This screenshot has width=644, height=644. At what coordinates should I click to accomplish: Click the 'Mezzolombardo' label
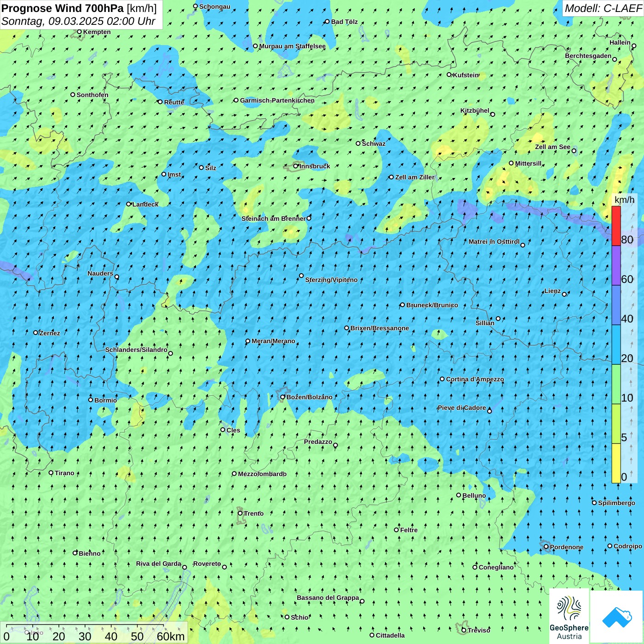[x=262, y=474]
